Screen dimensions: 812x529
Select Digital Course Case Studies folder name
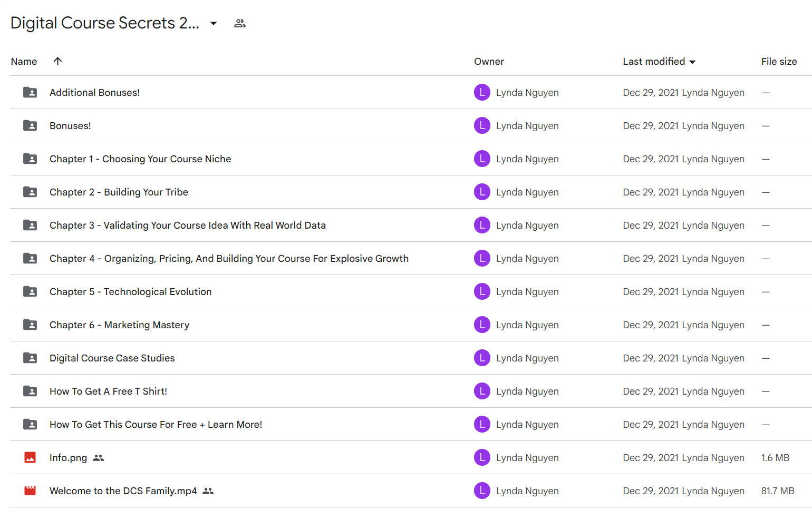tap(112, 358)
